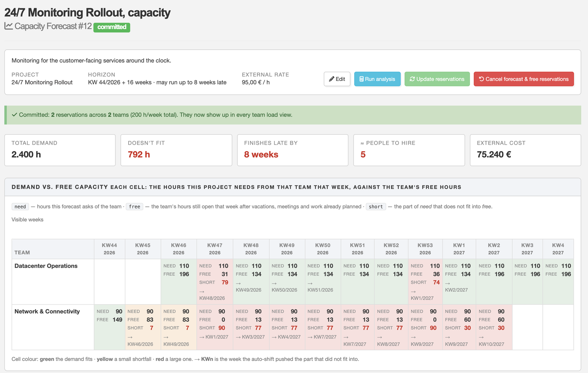The image size is (588, 373).
Task: Click the KW2/2027 shift target in Datacenter row
Action: (x=456, y=290)
